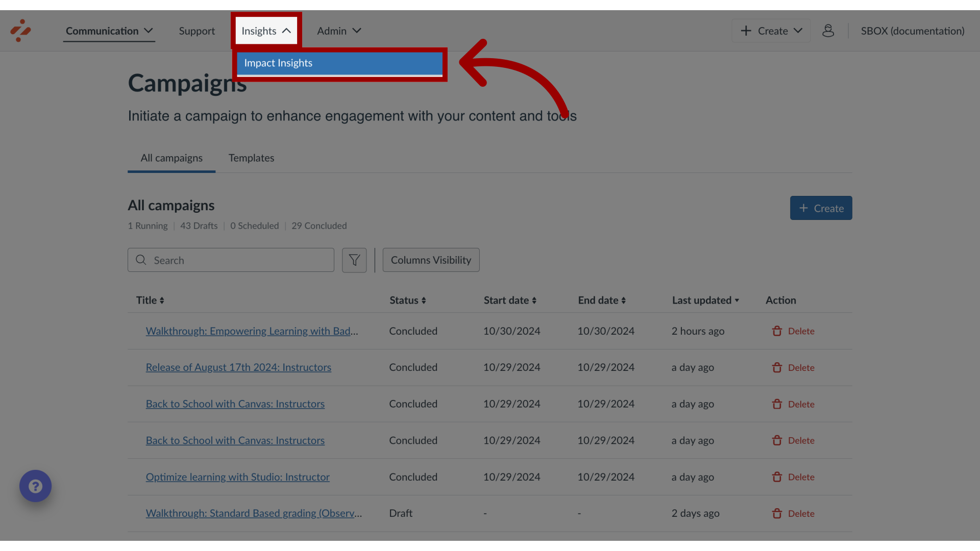980x551 pixels.
Task: Click the 43 Drafts count text
Action: 199,226
